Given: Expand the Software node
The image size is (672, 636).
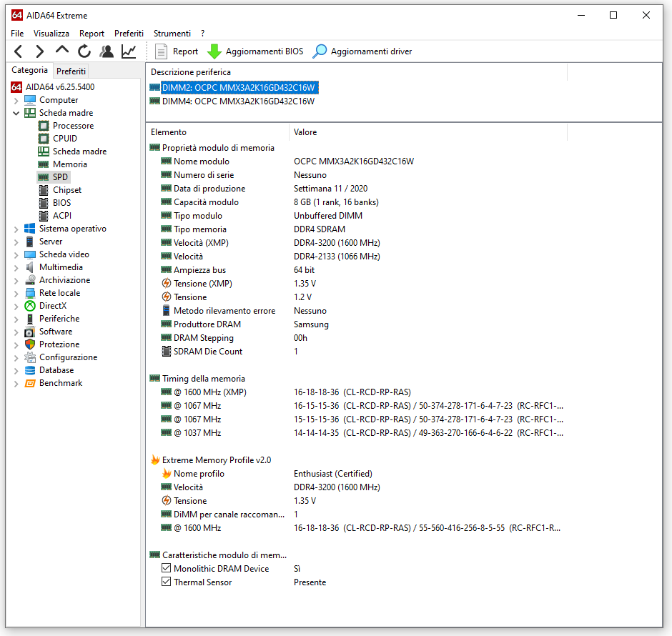Looking at the screenshot, I should pyautogui.click(x=16, y=332).
